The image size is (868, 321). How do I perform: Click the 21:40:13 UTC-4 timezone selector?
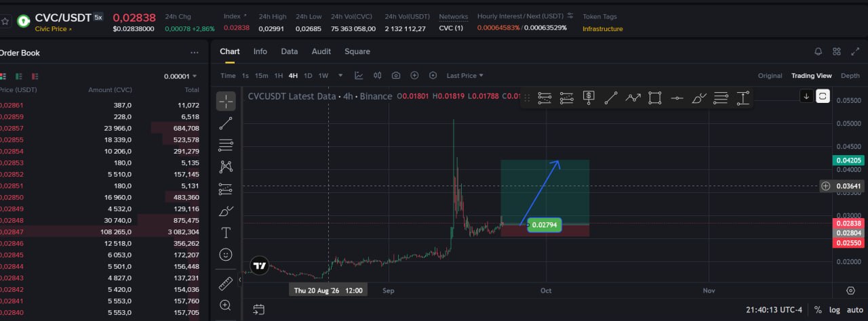point(774,310)
